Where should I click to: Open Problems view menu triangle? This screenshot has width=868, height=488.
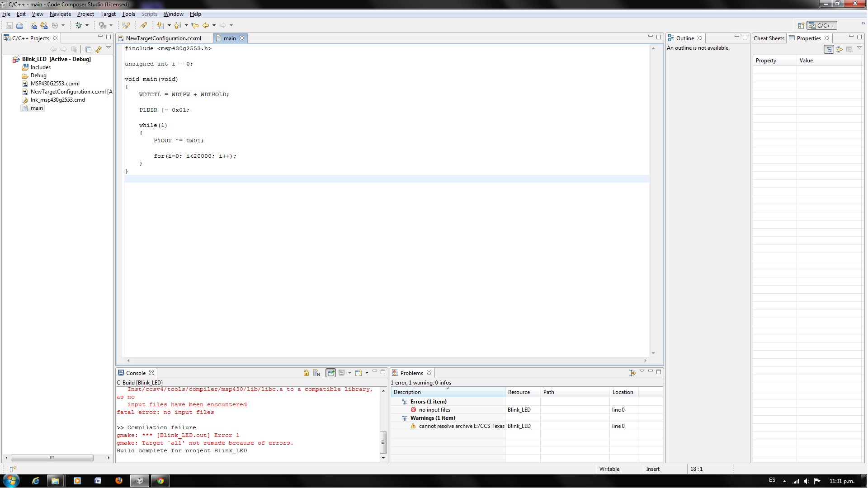coord(642,371)
